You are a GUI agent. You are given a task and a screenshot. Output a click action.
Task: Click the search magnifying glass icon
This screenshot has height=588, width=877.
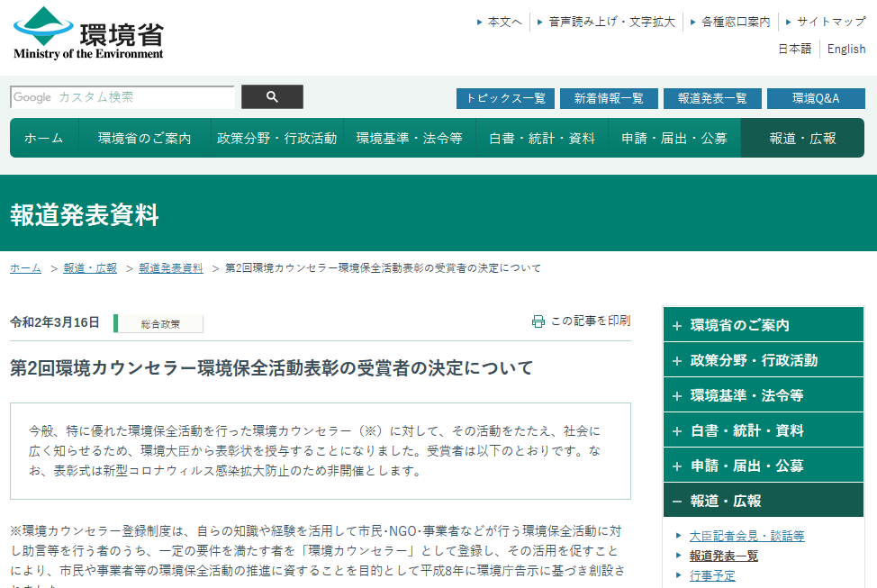pos(272,96)
